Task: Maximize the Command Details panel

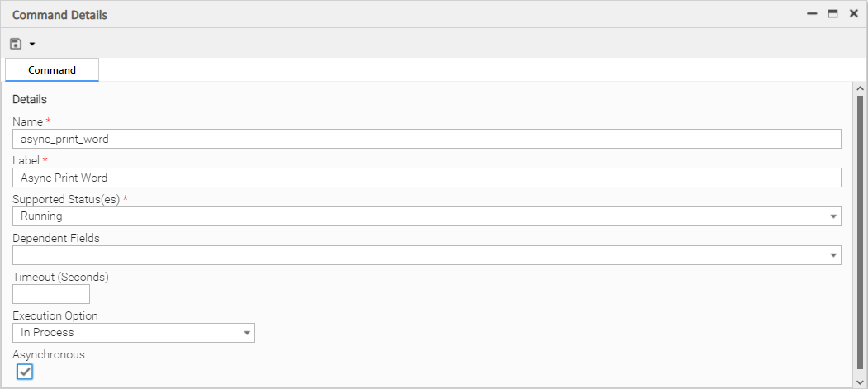Action: click(832, 14)
